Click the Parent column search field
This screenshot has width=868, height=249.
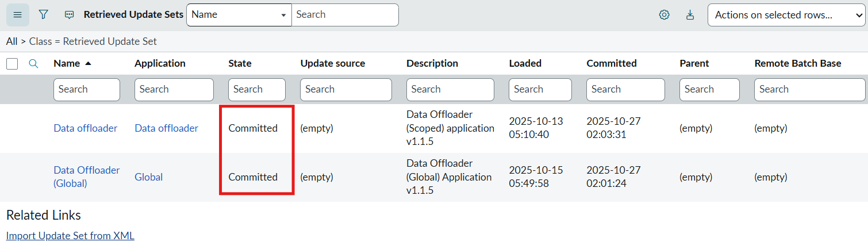click(709, 90)
